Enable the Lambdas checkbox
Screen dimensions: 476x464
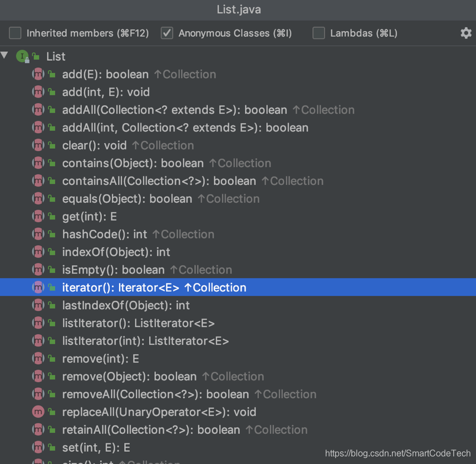click(x=319, y=33)
